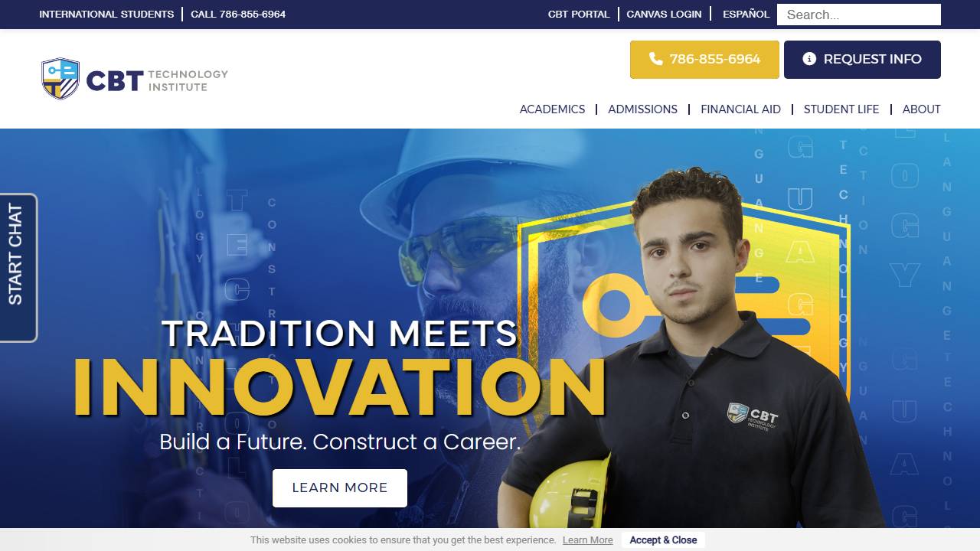Go to International Students page
The height and width of the screenshot is (551, 980).
tap(106, 14)
